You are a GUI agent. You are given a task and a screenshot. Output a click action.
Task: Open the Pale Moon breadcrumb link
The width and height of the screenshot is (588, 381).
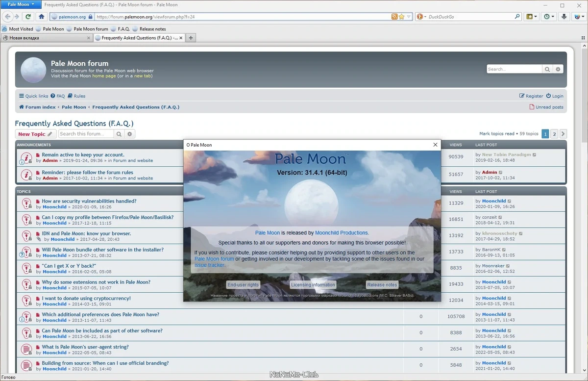tap(74, 107)
